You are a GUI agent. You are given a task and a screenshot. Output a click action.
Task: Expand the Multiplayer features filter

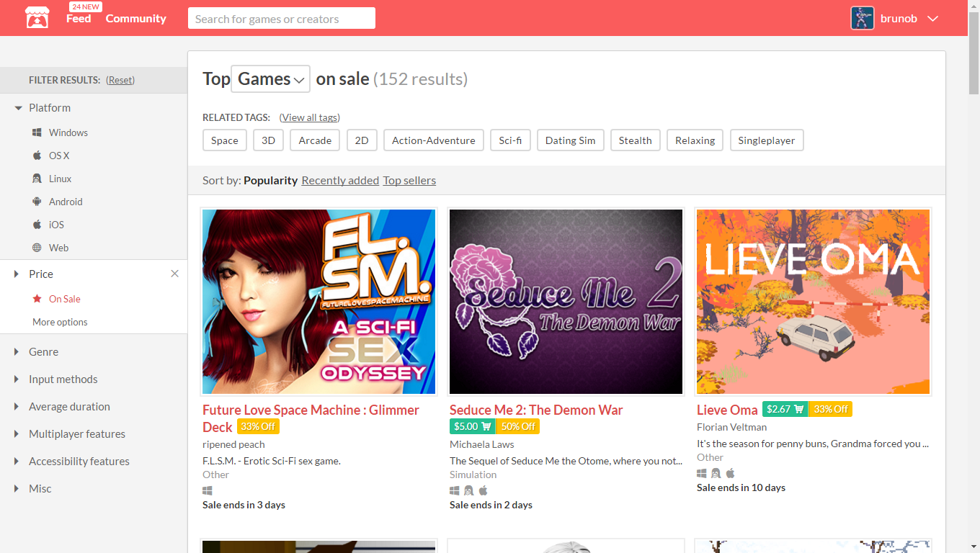pos(76,433)
